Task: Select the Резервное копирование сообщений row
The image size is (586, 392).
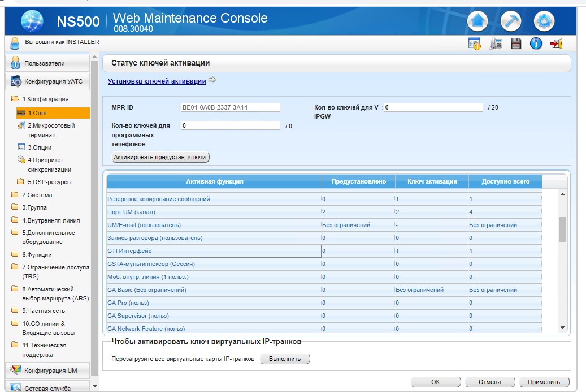Action: coord(324,199)
